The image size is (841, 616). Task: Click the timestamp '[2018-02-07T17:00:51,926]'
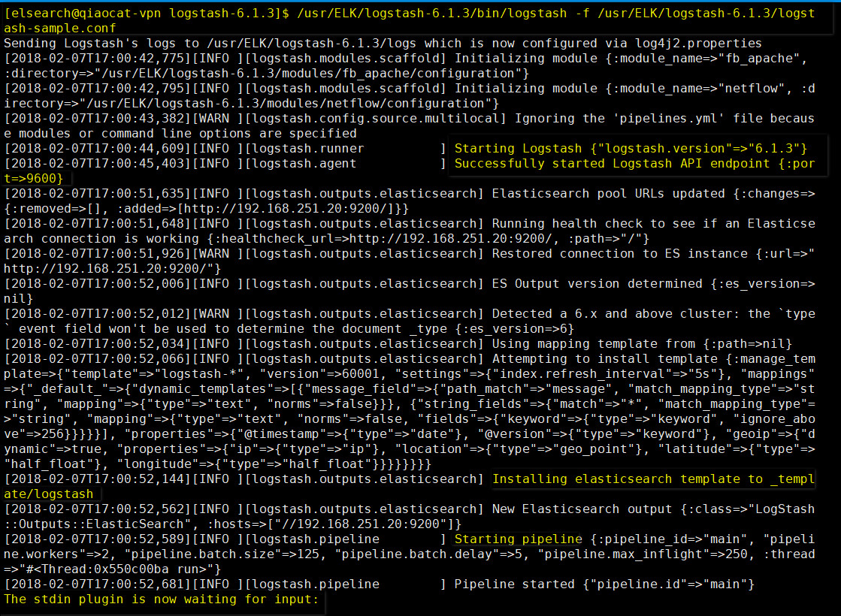[x=98, y=253]
